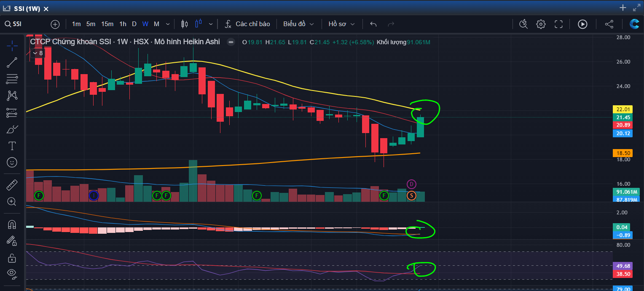The image size is (644, 291).
Task: Click the share chart icon
Action: pos(609,24)
